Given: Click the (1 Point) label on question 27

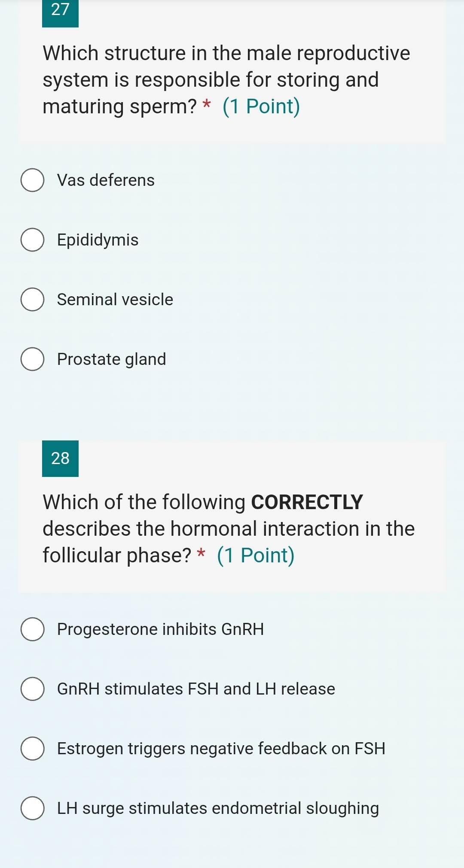Looking at the screenshot, I should pyautogui.click(x=261, y=106).
